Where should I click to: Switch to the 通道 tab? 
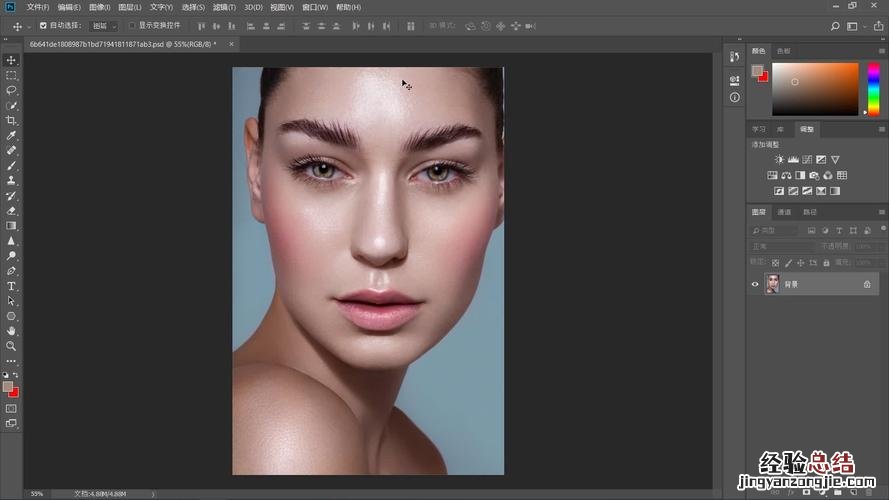785,212
